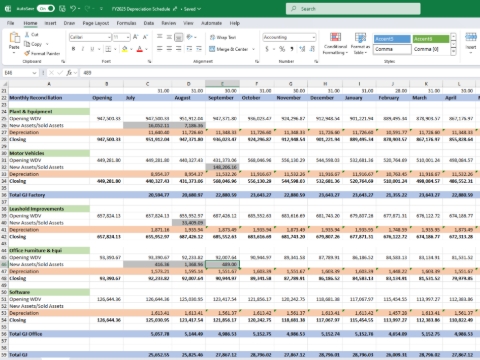Click the Insert Function fx icon

[x=69, y=73]
